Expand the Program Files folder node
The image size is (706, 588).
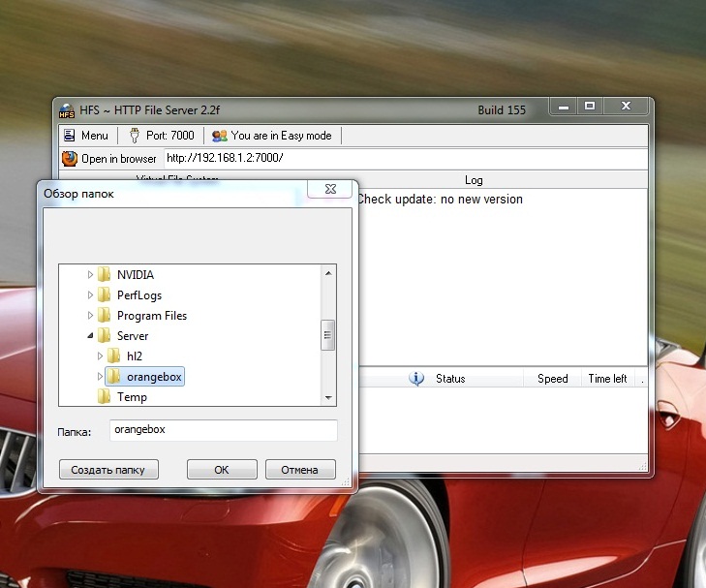click(x=91, y=316)
